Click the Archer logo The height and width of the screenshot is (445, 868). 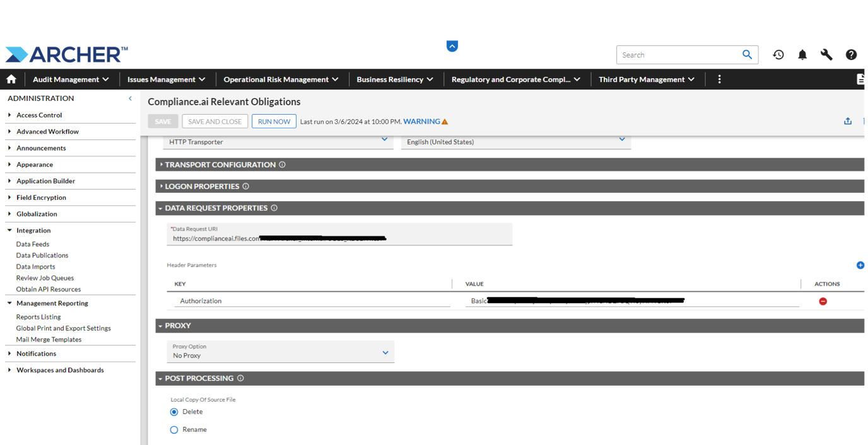(66, 54)
